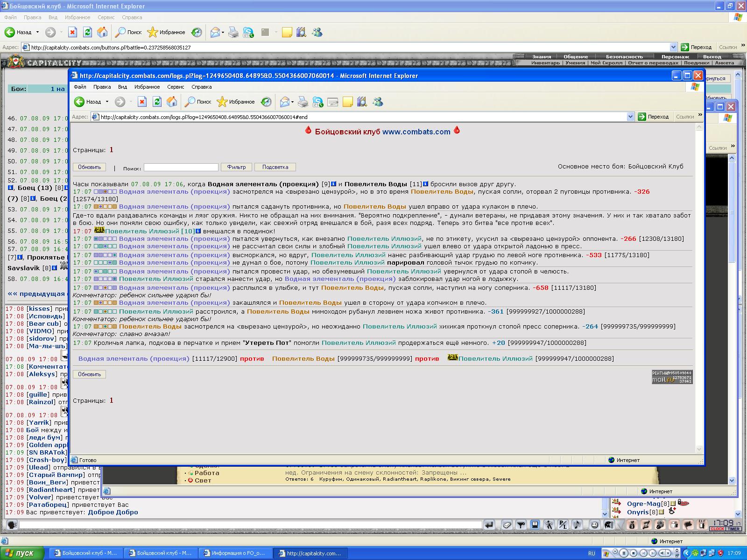Toggle the CLOCK mode under the game clock
Image resolution: width=747 pixels, height=560 pixels.
[717, 529]
